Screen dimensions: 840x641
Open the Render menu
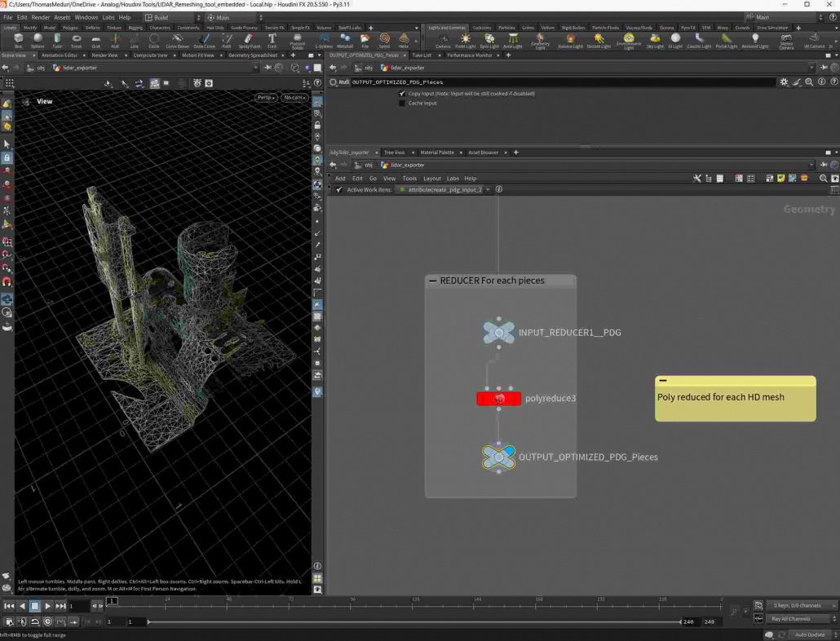click(x=41, y=17)
